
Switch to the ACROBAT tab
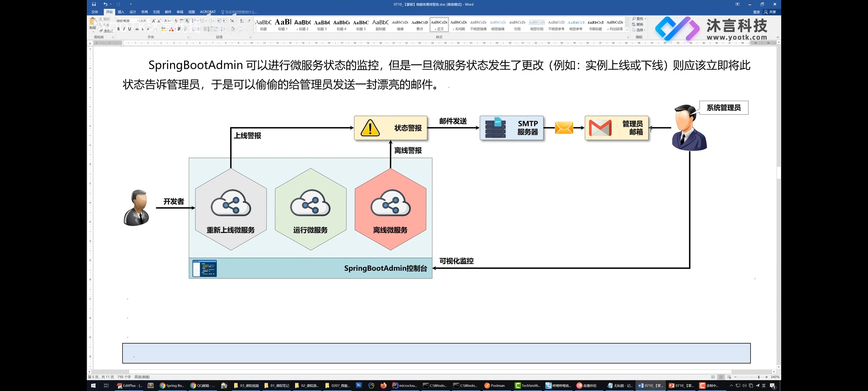click(208, 12)
